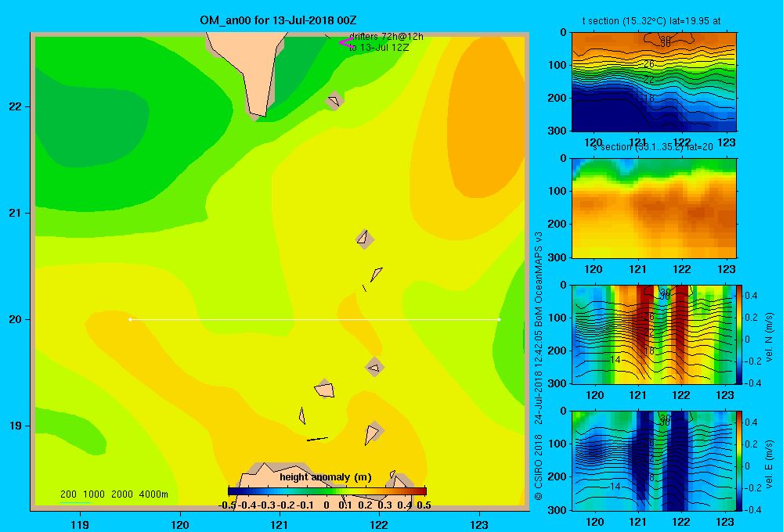The image size is (783, 532).
Task: Click the 0.5 tick on height anomaly scale
Action: coord(424,505)
